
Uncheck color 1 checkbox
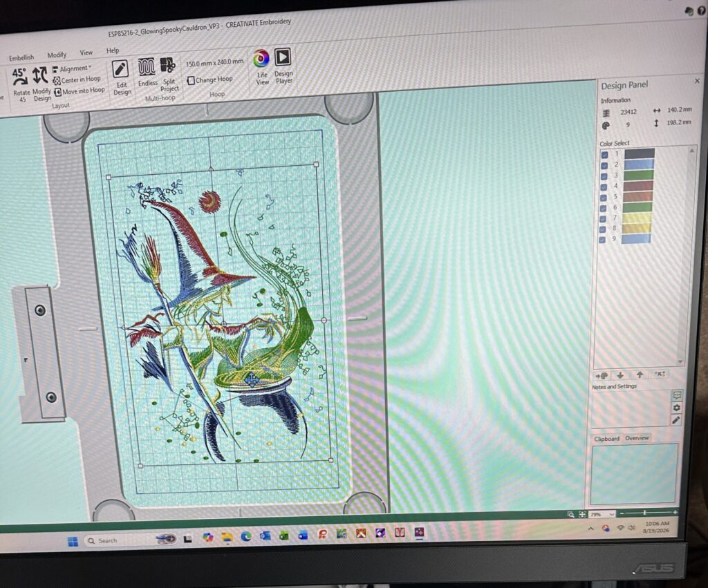click(604, 155)
